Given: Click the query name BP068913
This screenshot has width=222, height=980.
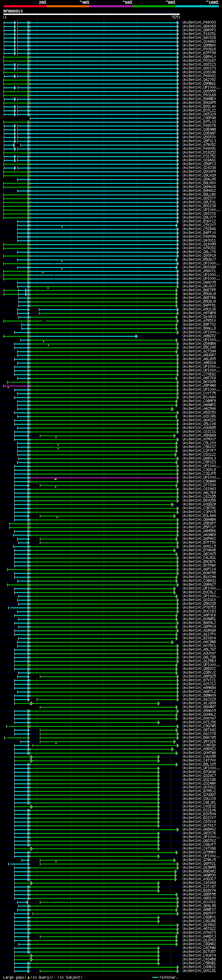Looking at the screenshot, I should (x=13, y=11).
